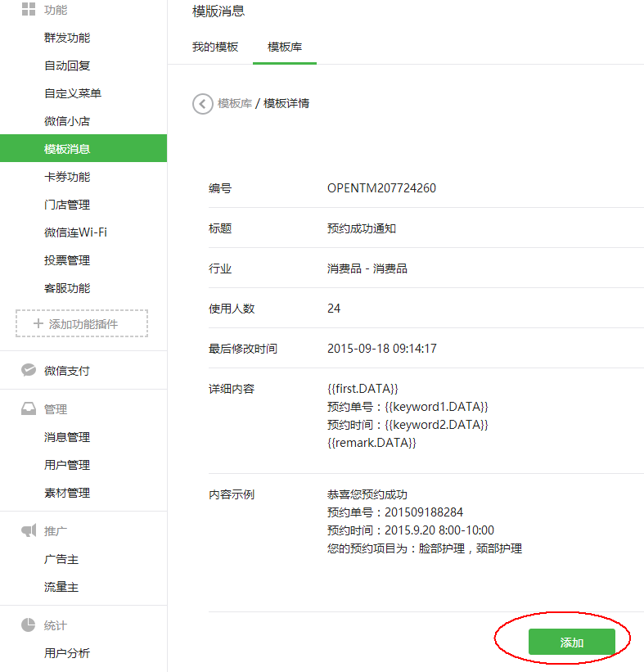644x672 pixels.
Task: Select 自定义菜单 sidebar item
Action: pyautogui.click(x=73, y=93)
